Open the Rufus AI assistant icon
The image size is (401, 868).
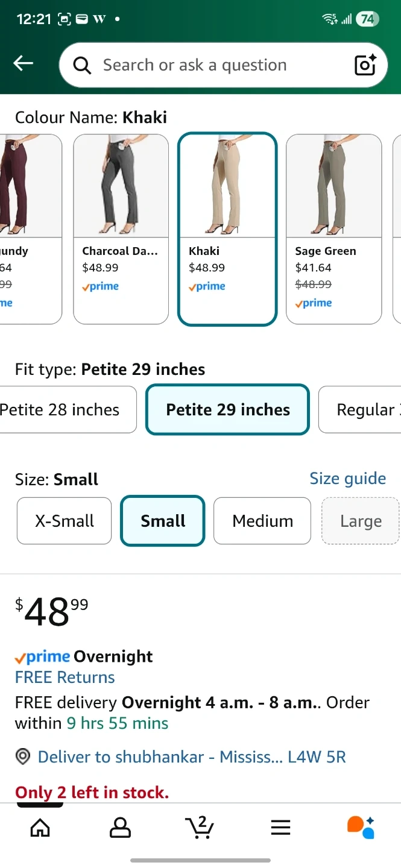[x=361, y=827]
